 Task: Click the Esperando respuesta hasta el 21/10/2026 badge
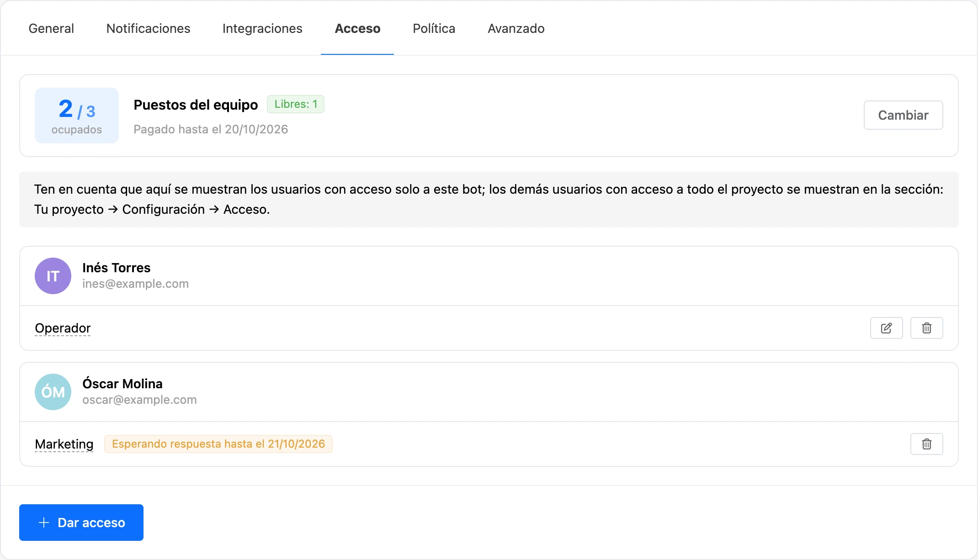click(218, 444)
